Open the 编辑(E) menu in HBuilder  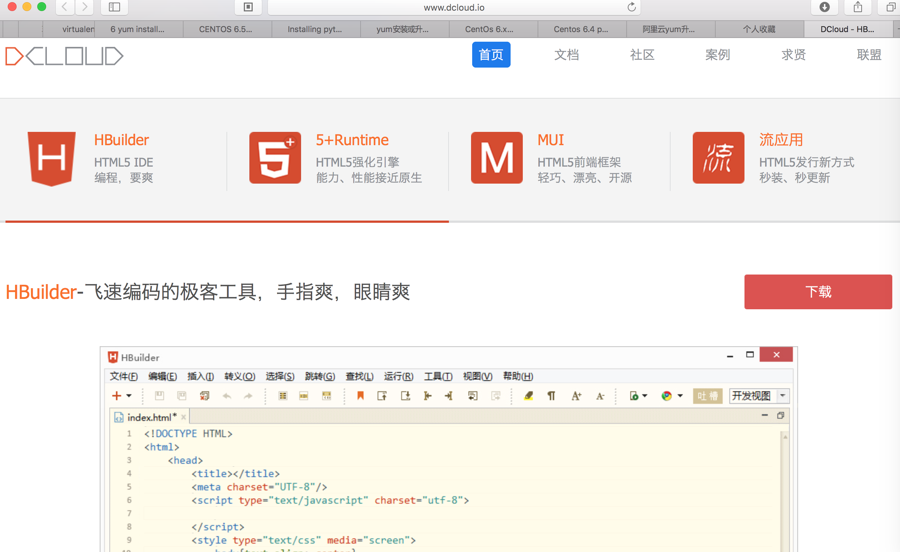[x=162, y=376]
